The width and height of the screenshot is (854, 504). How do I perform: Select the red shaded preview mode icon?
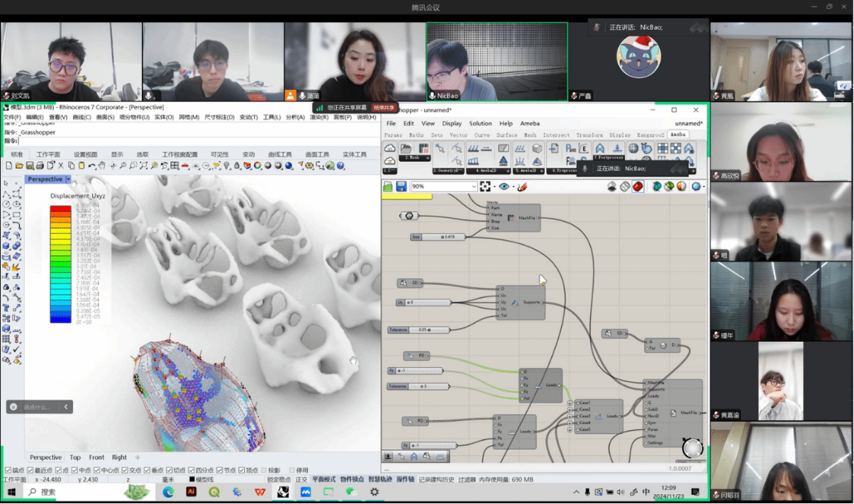pyautogui.click(x=638, y=186)
